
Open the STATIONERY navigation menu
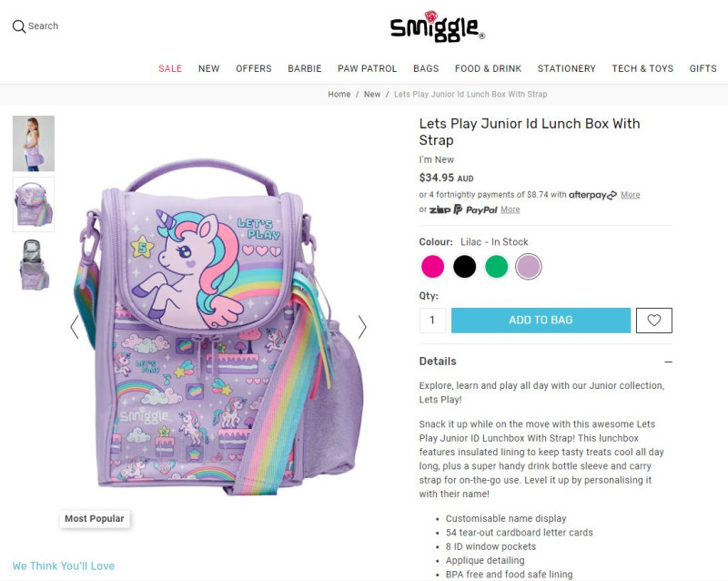566,69
